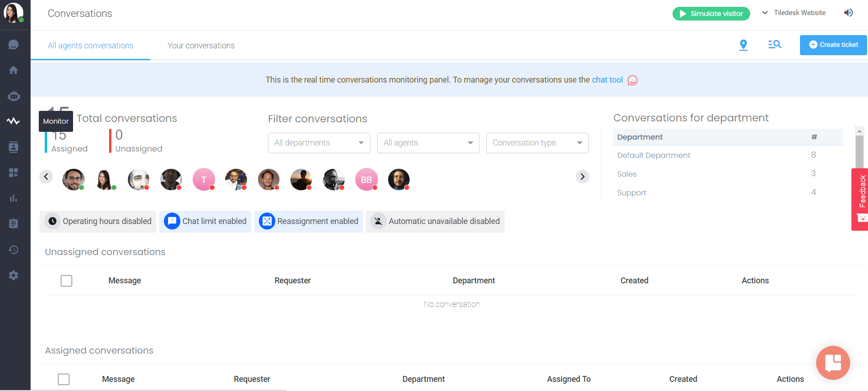
Task: Expand the Conversation type dropdown
Action: click(x=537, y=143)
